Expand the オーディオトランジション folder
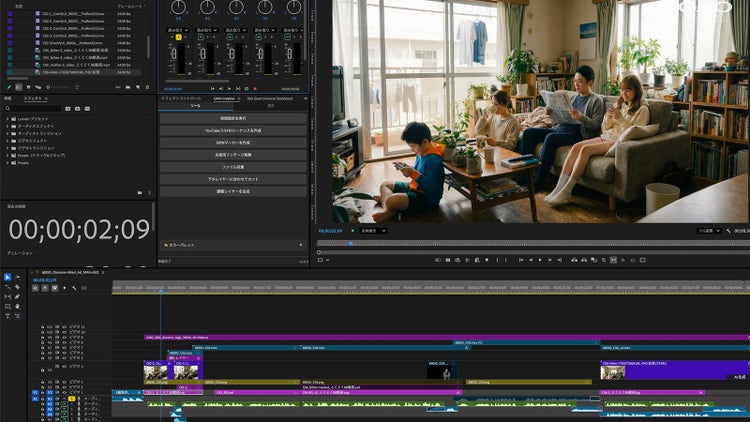 [x=7, y=133]
